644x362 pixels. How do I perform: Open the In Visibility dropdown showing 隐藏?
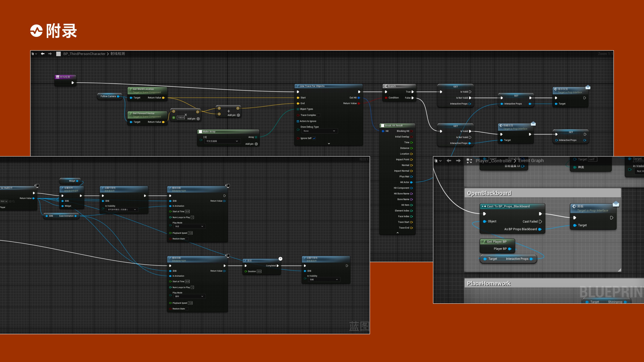[x=324, y=280]
